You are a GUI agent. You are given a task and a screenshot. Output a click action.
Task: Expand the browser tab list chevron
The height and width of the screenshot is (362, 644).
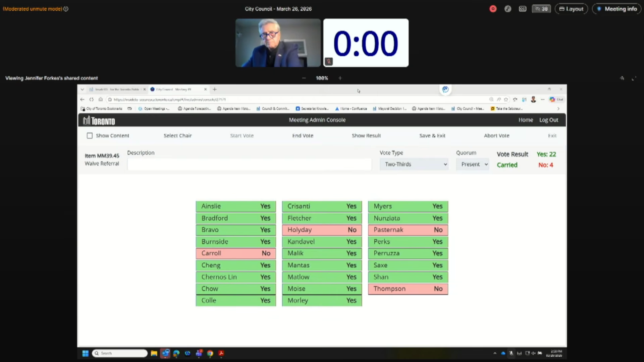coord(82,89)
